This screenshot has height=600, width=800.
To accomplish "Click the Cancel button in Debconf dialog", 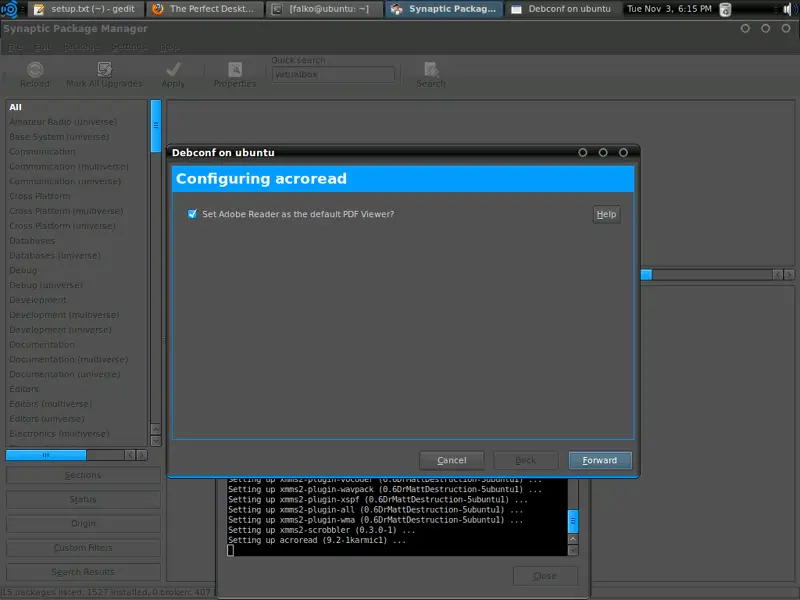I will pyautogui.click(x=452, y=460).
